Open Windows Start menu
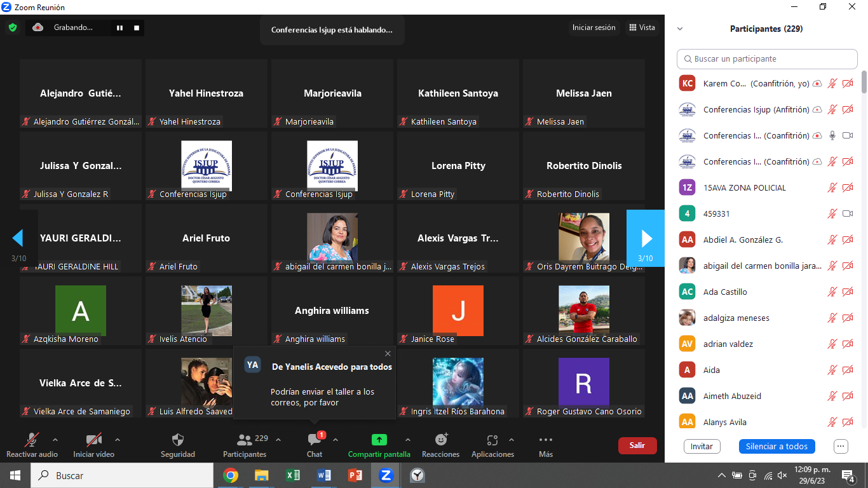This screenshot has height=488, width=868. [15, 475]
